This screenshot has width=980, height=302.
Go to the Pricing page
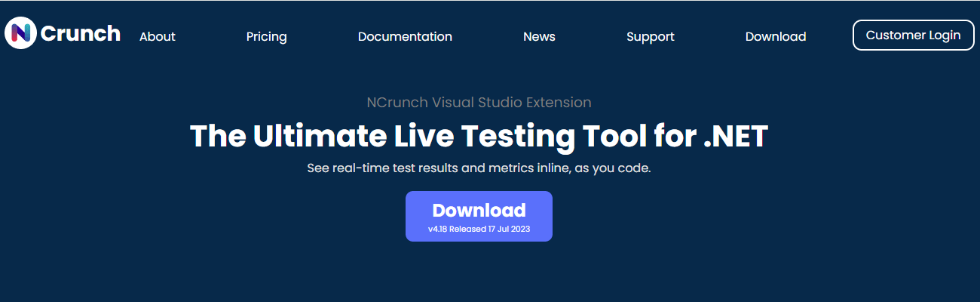tap(267, 36)
